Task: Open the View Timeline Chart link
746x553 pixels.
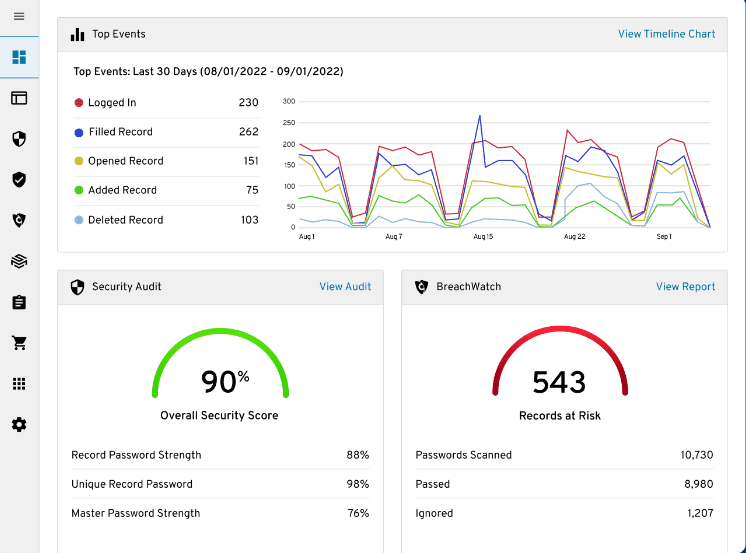Action: coord(667,34)
